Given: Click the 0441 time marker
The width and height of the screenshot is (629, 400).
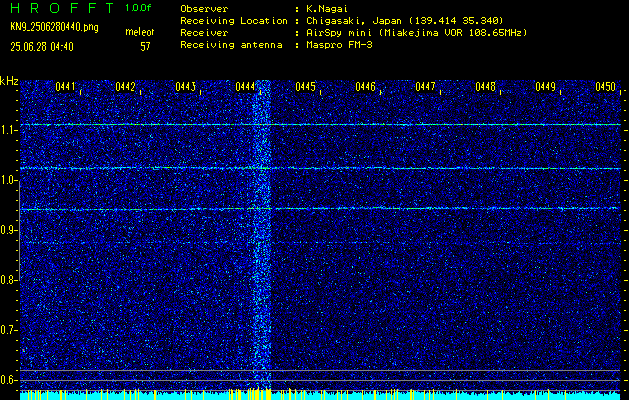Looking at the screenshot, I should 65,87.
